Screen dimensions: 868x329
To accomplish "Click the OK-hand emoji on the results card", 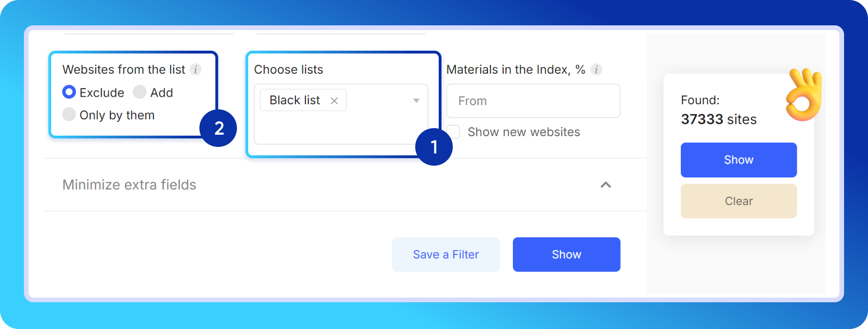I will coord(802,94).
